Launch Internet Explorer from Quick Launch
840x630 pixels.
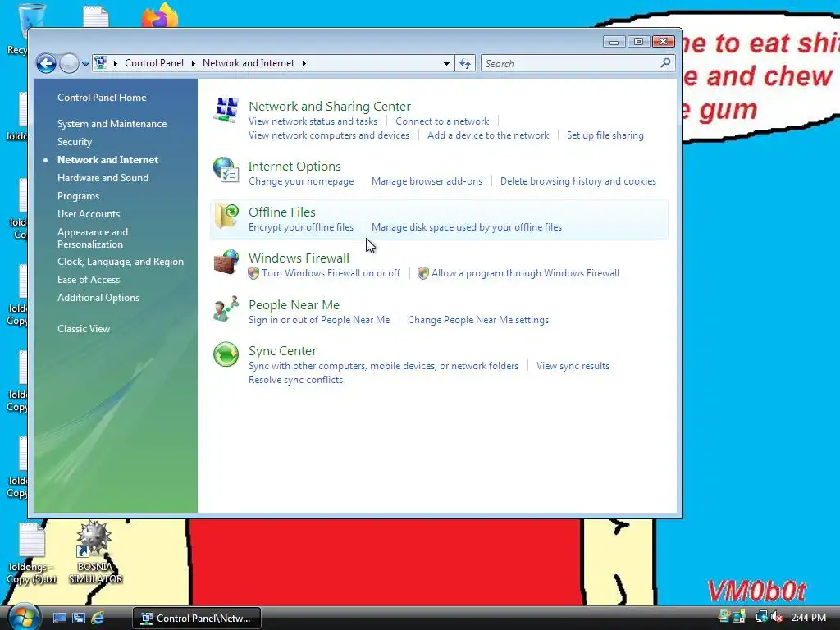[98, 619]
